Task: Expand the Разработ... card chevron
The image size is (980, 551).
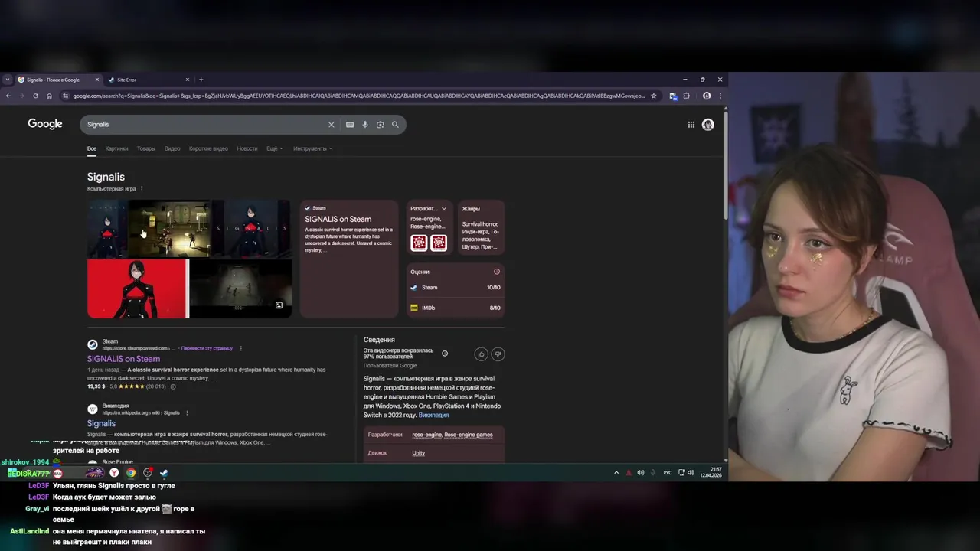Action: click(x=444, y=208)
